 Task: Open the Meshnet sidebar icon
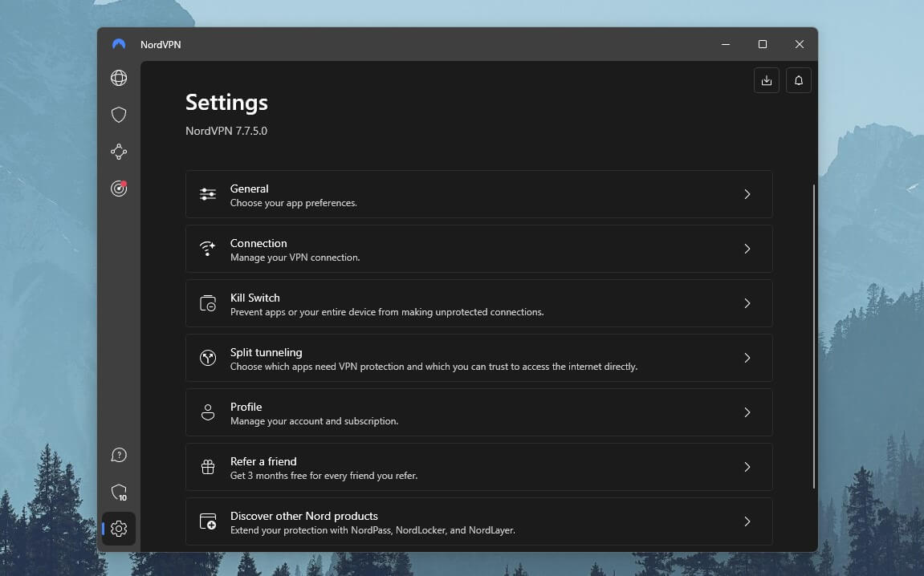tap(119, 152)
